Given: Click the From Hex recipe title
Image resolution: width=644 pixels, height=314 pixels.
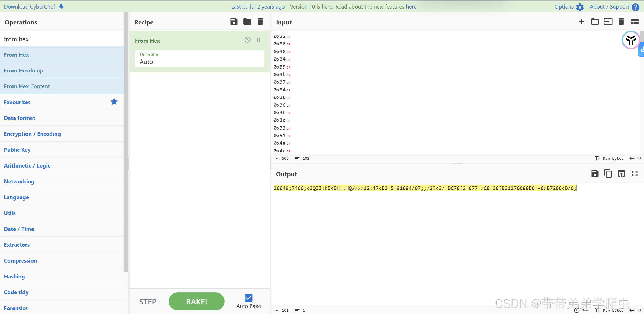Looking at the screenshot, I should point(147,41).
